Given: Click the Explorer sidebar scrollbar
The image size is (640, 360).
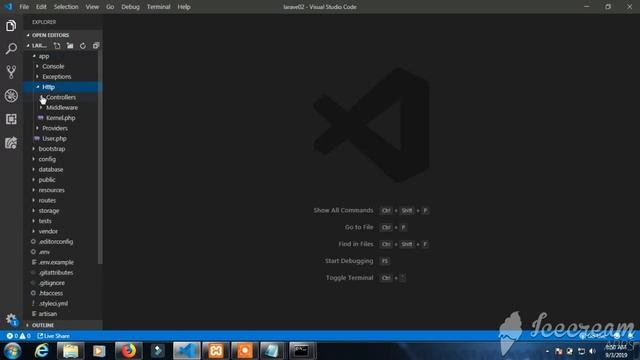Looking at the screenshot, I should 100,157.
